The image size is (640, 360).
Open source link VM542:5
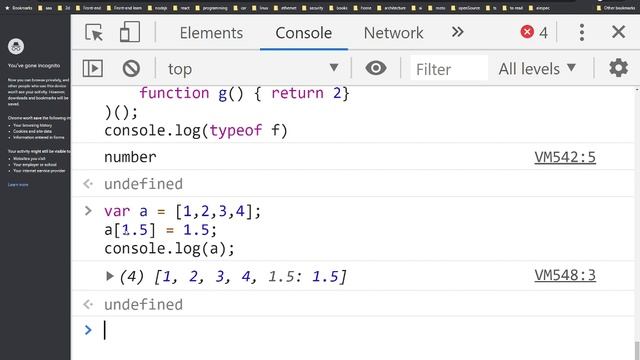coord(565,157)
